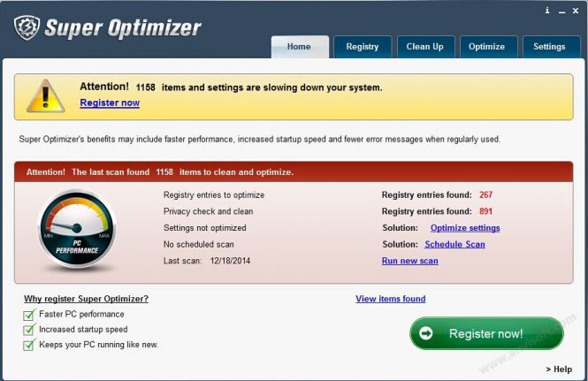Click Registry entries to optimize text
This screenshot has width=588, height=381.
pos(214,195)
